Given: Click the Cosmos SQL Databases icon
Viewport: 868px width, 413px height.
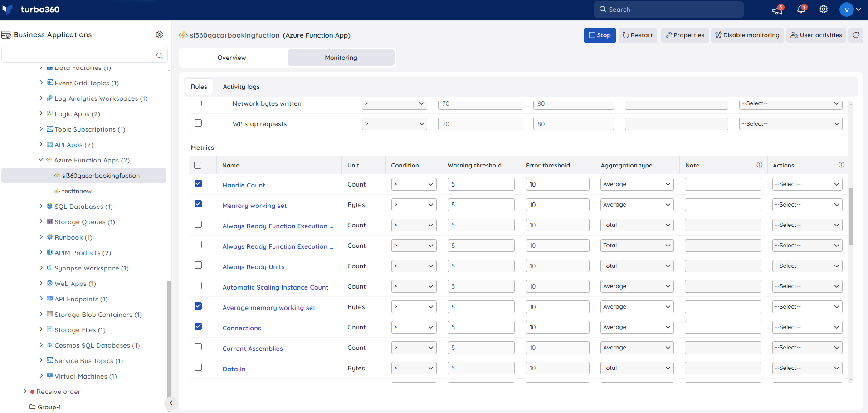Looking at the screenshot, I should tap(50, 345).
